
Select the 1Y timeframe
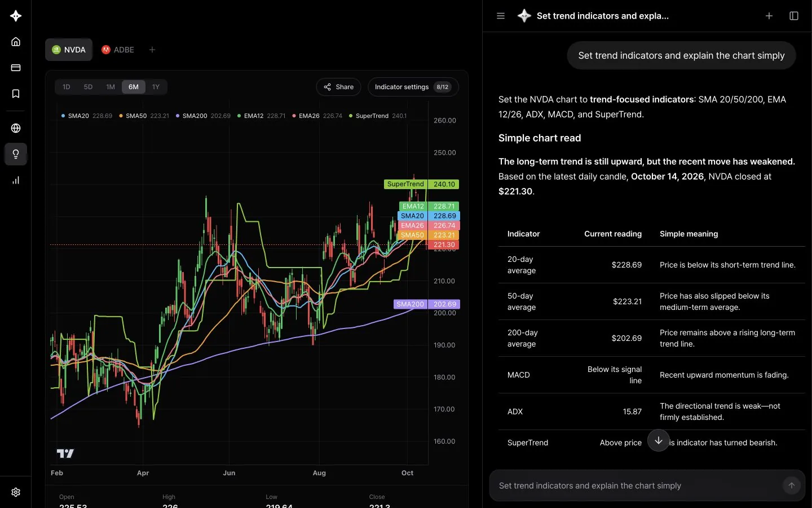[x=156, y=87]
